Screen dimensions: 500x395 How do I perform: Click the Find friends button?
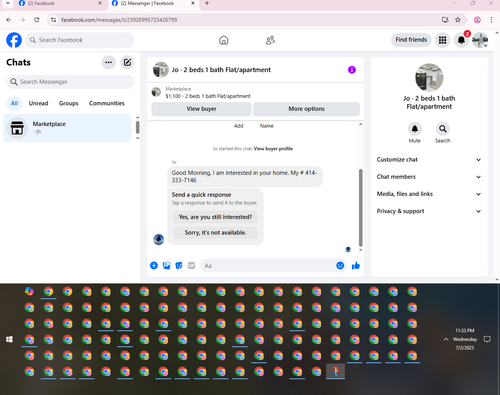point(411,40)
